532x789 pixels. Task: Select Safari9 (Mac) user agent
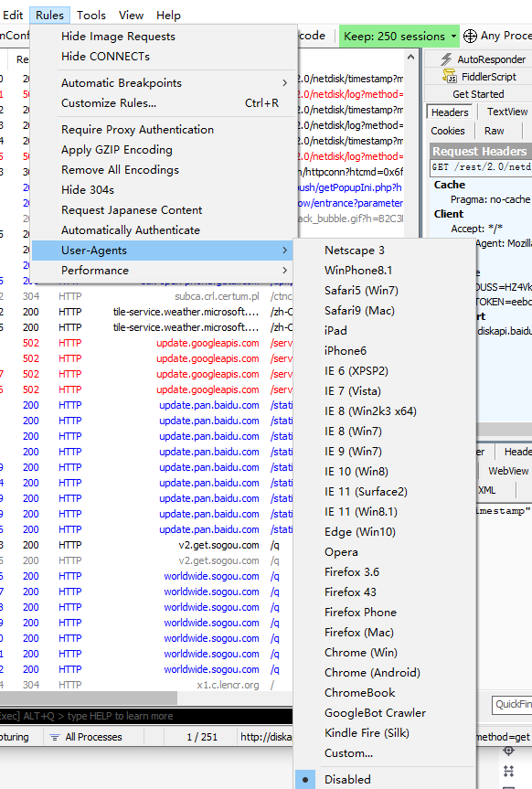359,311
